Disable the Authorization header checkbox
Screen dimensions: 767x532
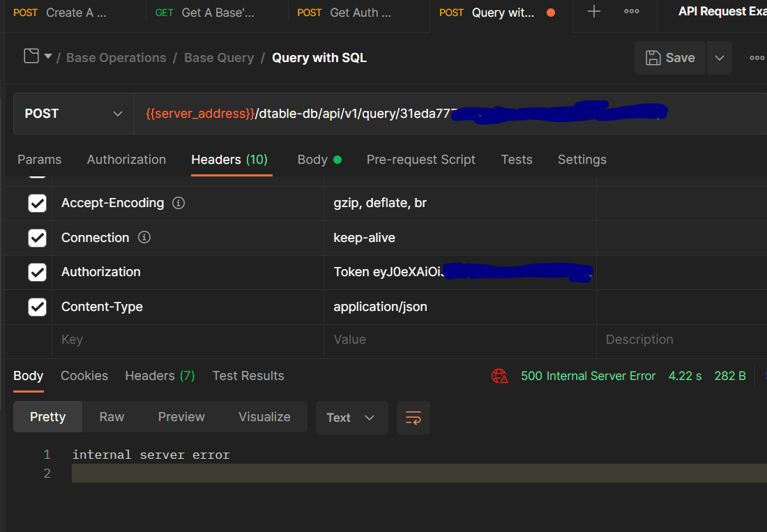37,272
